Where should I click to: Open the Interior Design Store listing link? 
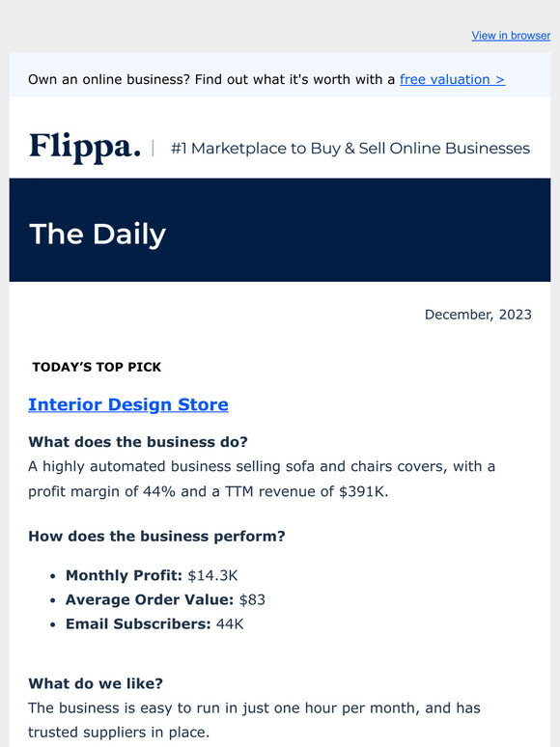click(x=128, y=404)
